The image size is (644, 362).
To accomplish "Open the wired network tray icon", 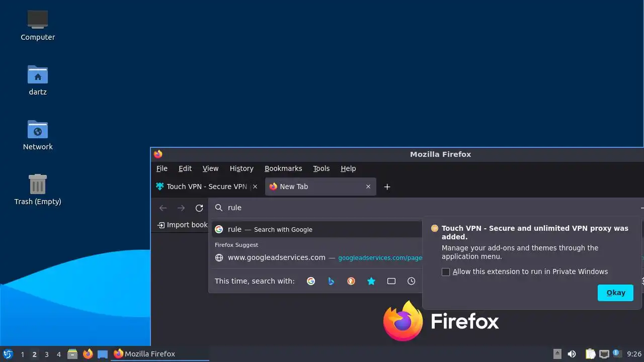I will click(x=604, y=354).
